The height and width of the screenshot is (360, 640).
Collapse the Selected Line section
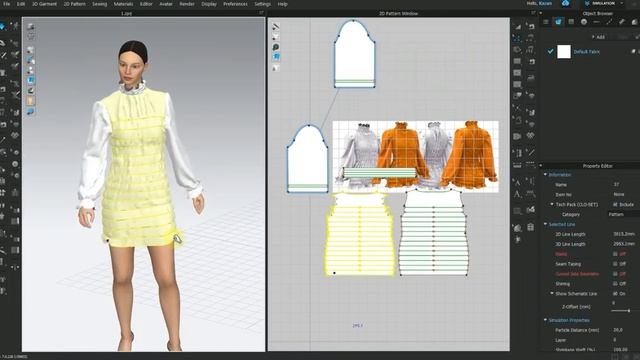pyautogui.click(x=545, y=224)
